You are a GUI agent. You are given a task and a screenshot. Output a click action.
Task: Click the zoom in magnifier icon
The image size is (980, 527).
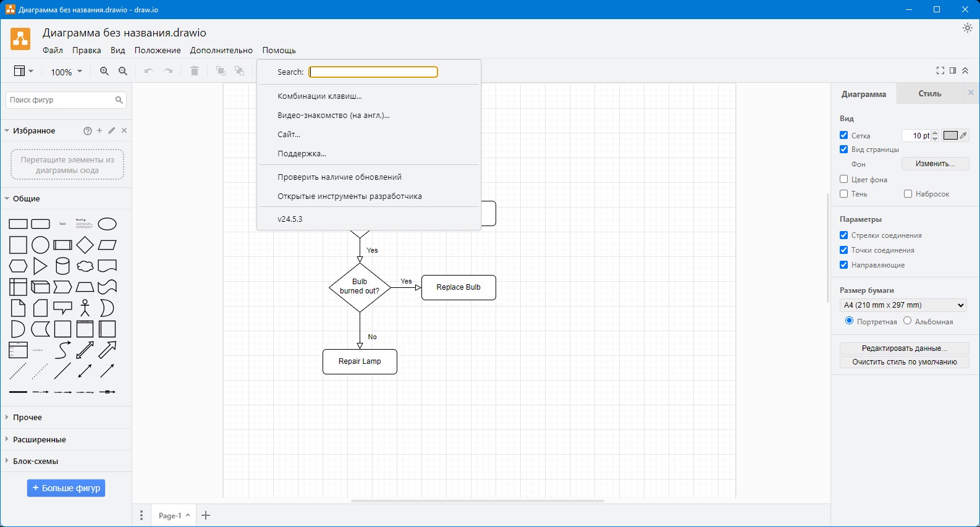click(x=104, y=72)
